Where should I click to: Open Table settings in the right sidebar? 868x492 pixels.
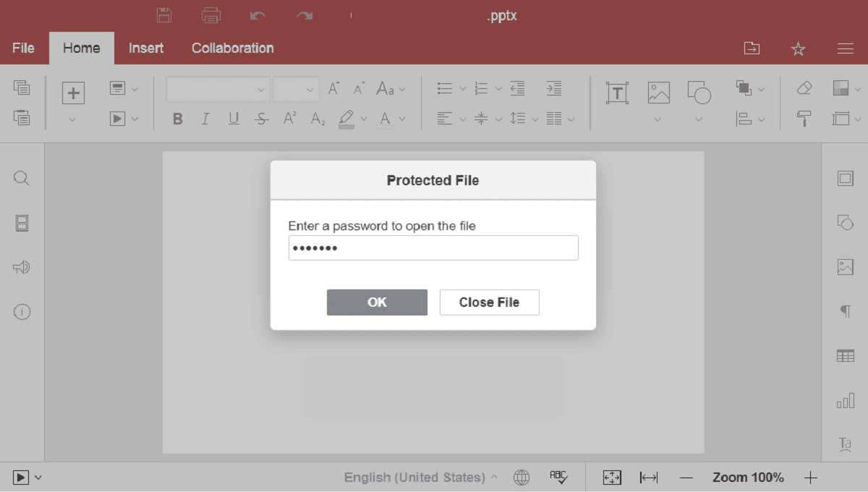click(x=846, y=355)
